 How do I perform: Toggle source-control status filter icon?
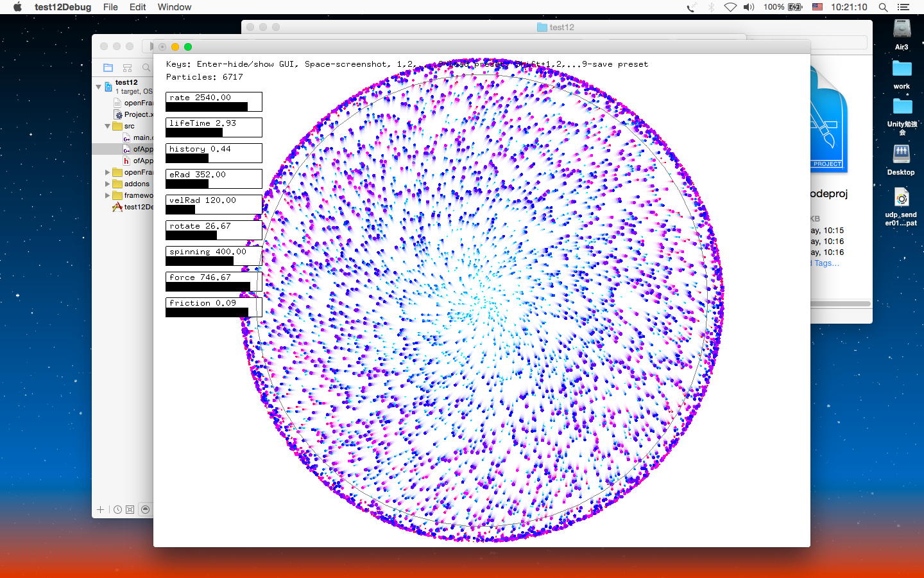pyautogui.click(x=130, y=509)
